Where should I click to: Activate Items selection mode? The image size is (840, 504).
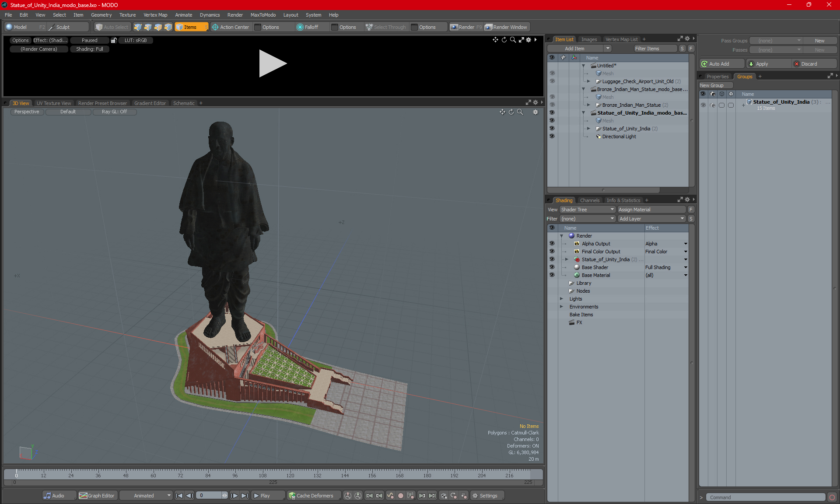click(x=191, y=27)
